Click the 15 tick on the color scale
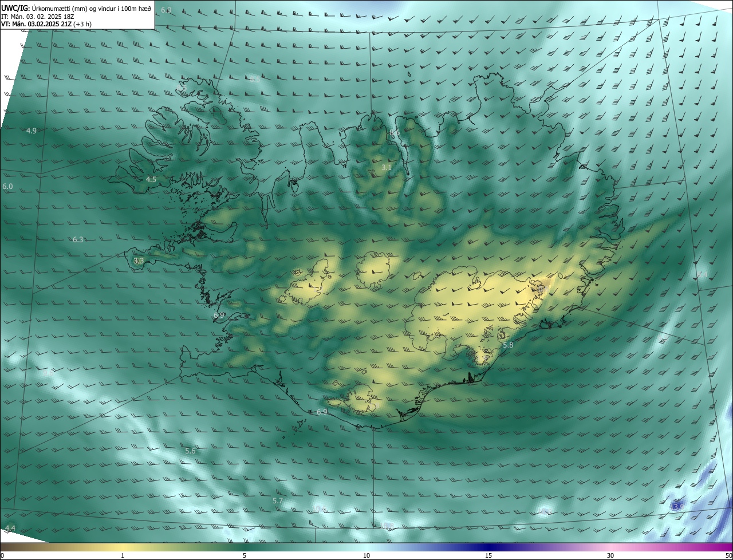733x560 pixels. click(x=488, y=555)
